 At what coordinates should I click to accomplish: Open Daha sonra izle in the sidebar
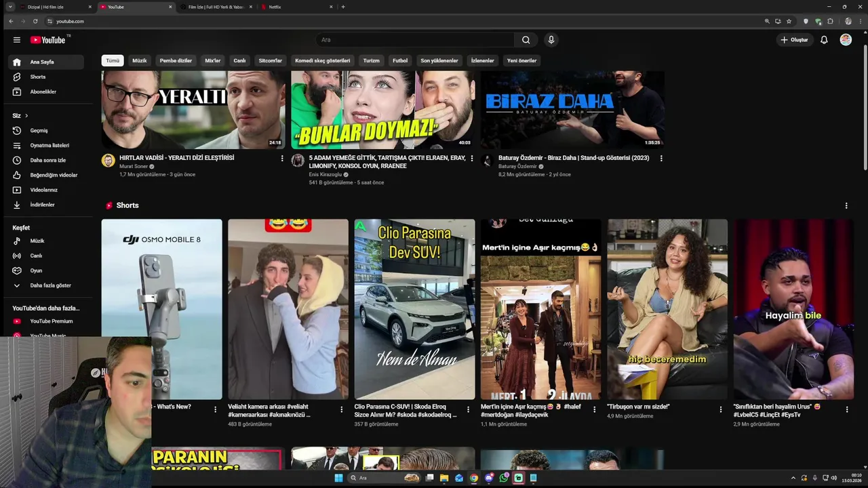[x=46, y=160]
